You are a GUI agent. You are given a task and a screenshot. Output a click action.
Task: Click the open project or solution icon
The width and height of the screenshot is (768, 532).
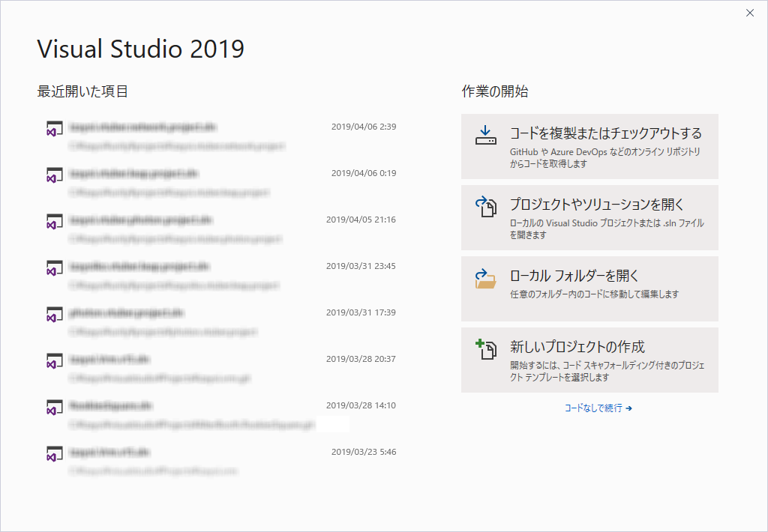click(x=486, y=207)
